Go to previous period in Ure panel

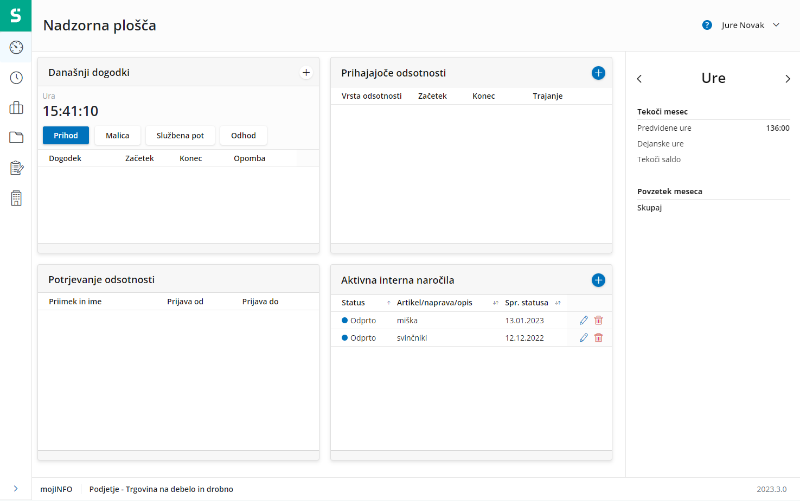pos(640,78)
